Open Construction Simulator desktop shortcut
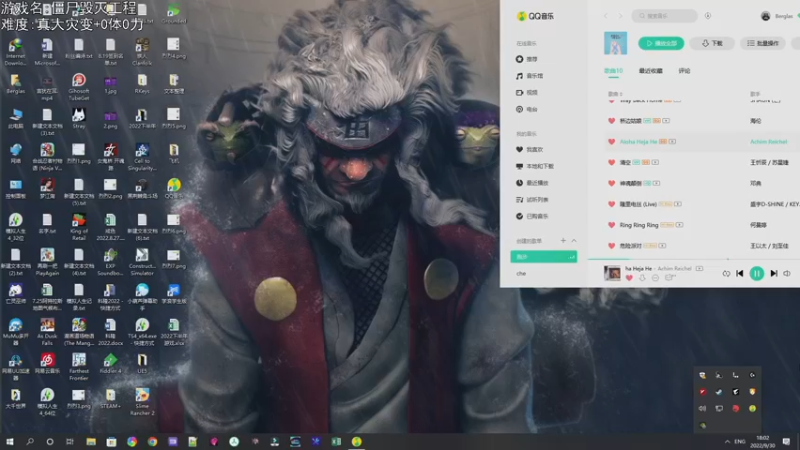The width and height of the screenshot is (800, 450). (142, 262)
